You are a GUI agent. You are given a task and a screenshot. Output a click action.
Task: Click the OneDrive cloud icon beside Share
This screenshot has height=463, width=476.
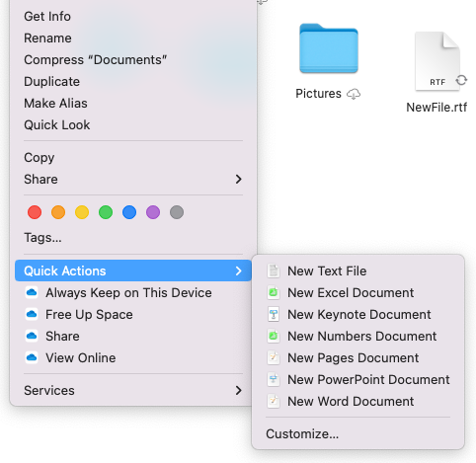32,336
